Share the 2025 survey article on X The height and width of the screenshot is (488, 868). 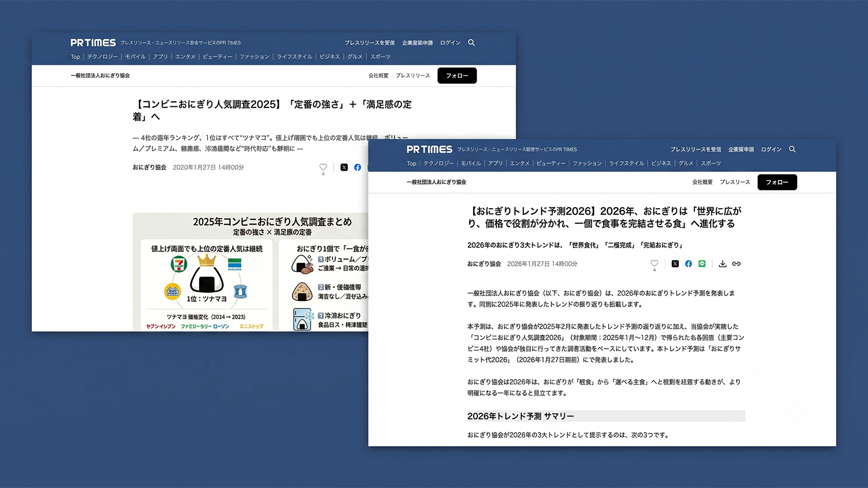tap(344, 167)
